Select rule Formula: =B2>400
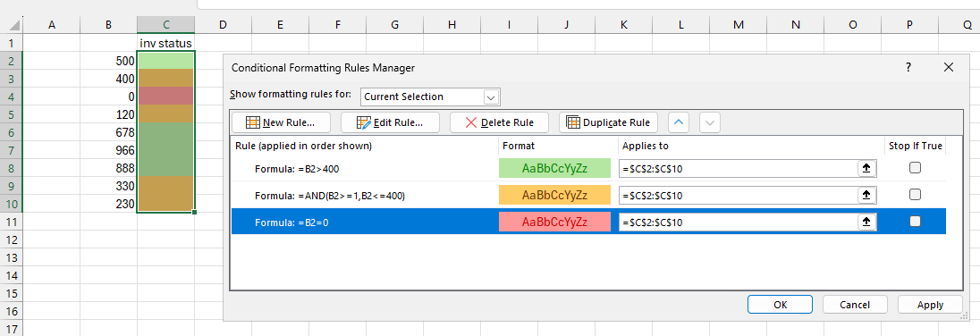This screenshot has height=336, width=980. point(588,168)
